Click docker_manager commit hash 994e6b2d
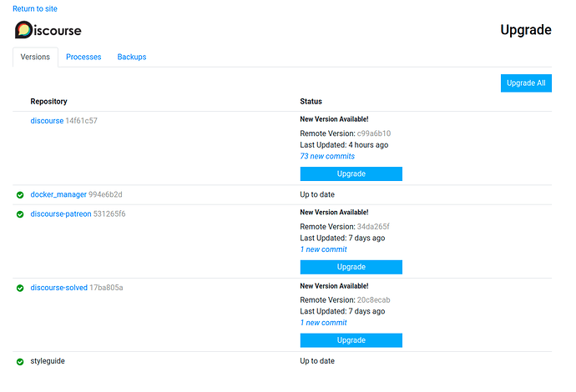Image resolution: width=576 pixels, height=392 pixels. [x=105, y=194]
